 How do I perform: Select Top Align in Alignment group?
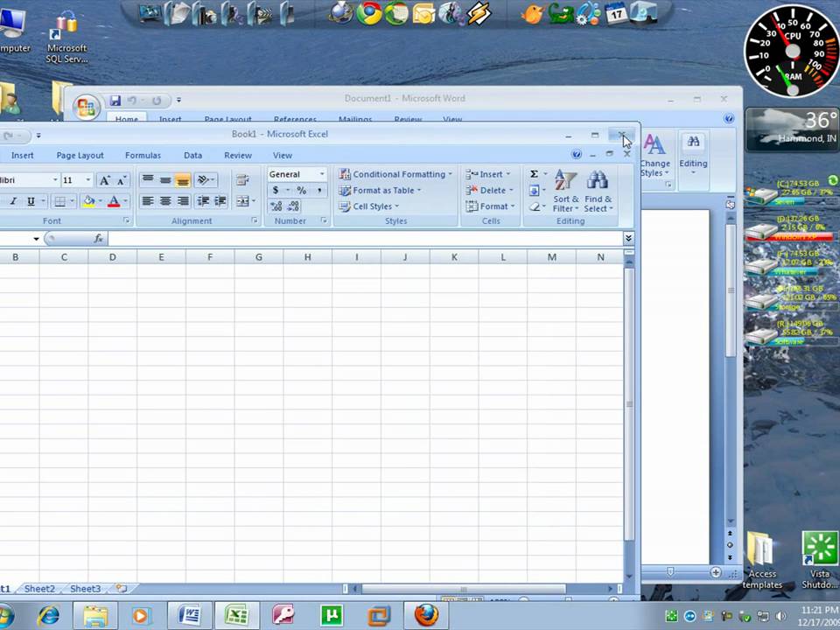[x=148, y=179]
